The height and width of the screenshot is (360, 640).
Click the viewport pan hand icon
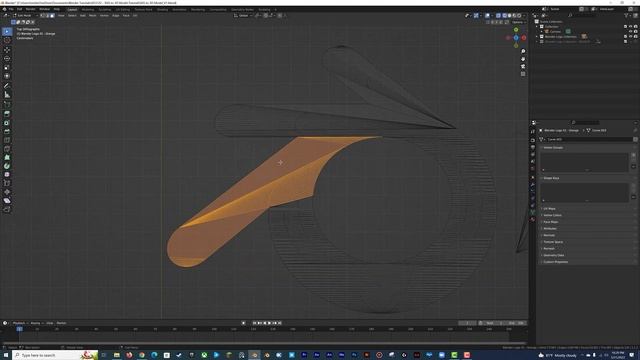pyautogui.click(x=523, y=59)
